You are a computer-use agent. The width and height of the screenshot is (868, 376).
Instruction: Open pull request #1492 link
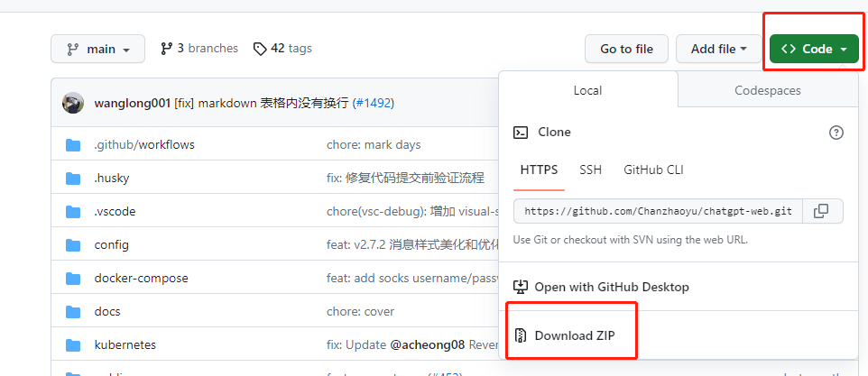click(x=374, y=104)
